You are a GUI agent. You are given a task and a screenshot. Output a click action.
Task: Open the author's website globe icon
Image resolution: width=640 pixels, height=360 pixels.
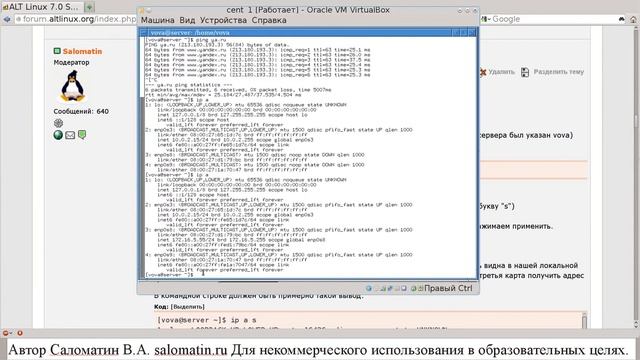coord(58,135)
